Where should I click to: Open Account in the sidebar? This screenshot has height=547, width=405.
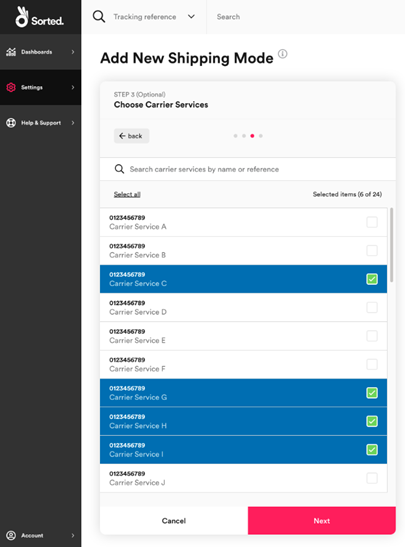[x=40, y=535]
